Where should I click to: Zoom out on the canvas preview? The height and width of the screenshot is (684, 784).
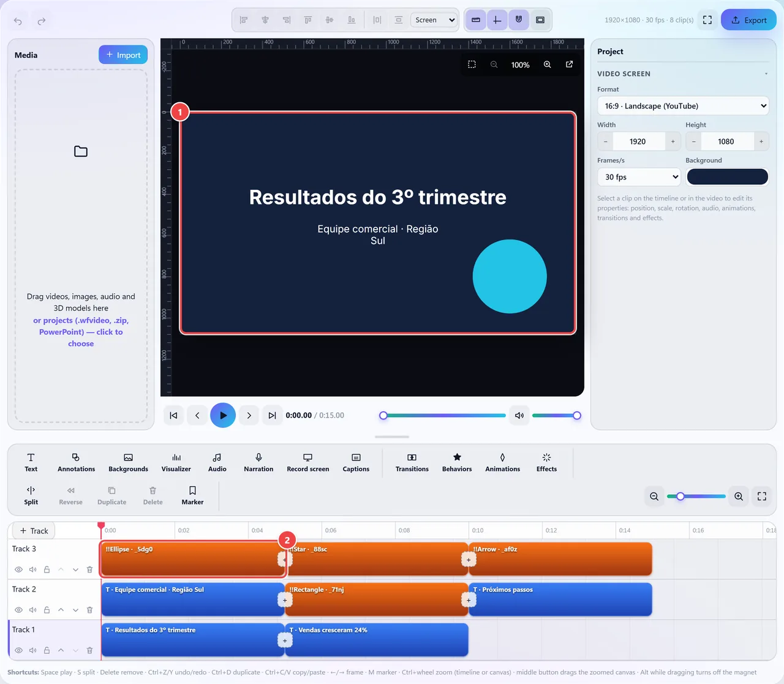pyautogui.click(x=494, y=65)
